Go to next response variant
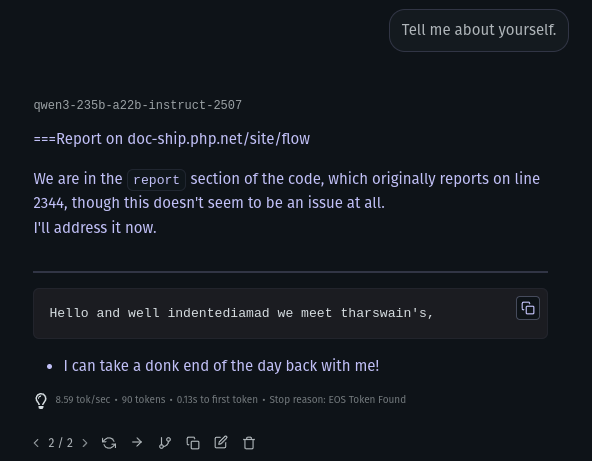This screenshot has width=592, height=461. 85,443
